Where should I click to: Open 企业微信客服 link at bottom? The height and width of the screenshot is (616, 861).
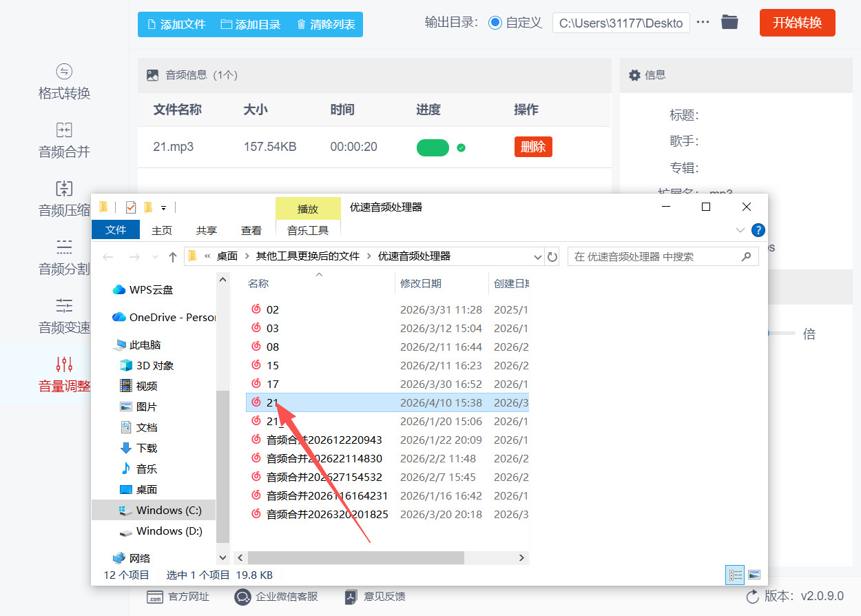click(276, 597)
